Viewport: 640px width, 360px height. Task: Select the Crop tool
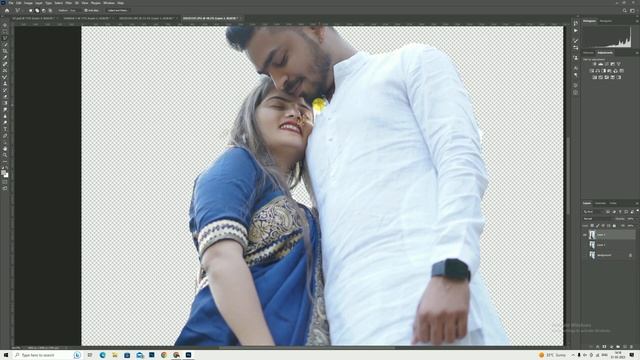[5, 51]
